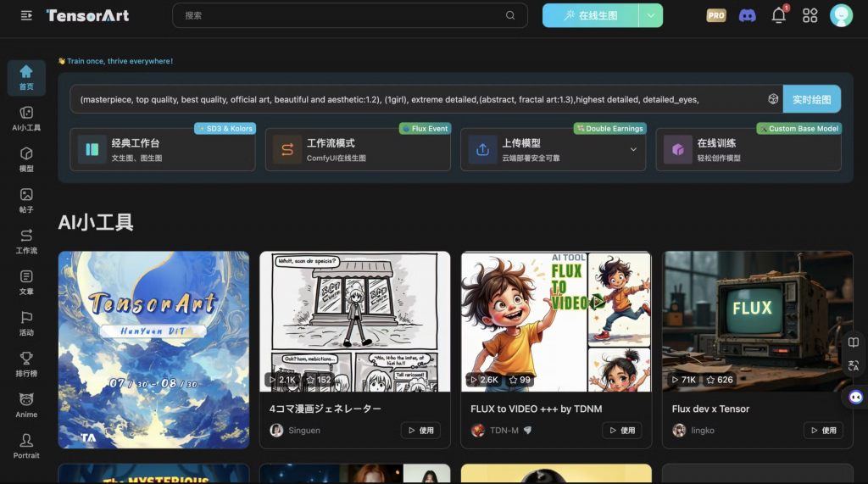
Task: Click the orange workflow icon on 工作流模式
Action: [287, 149]
